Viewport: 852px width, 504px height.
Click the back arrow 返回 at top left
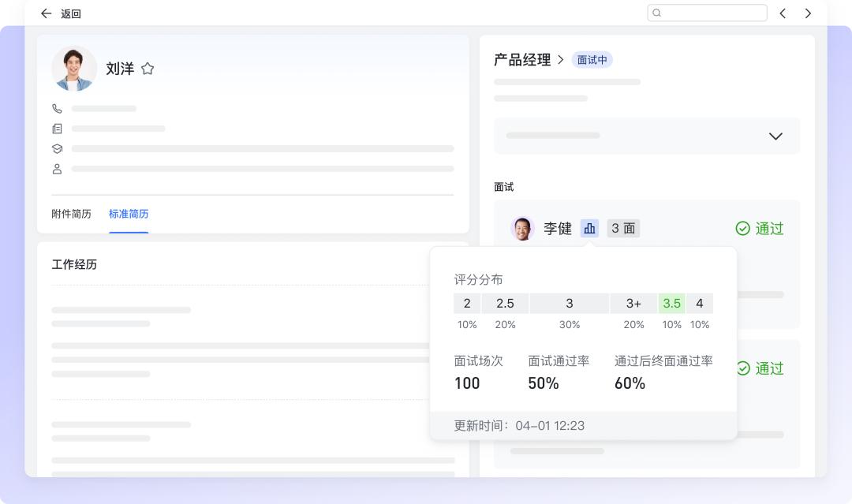coord(45,13)
